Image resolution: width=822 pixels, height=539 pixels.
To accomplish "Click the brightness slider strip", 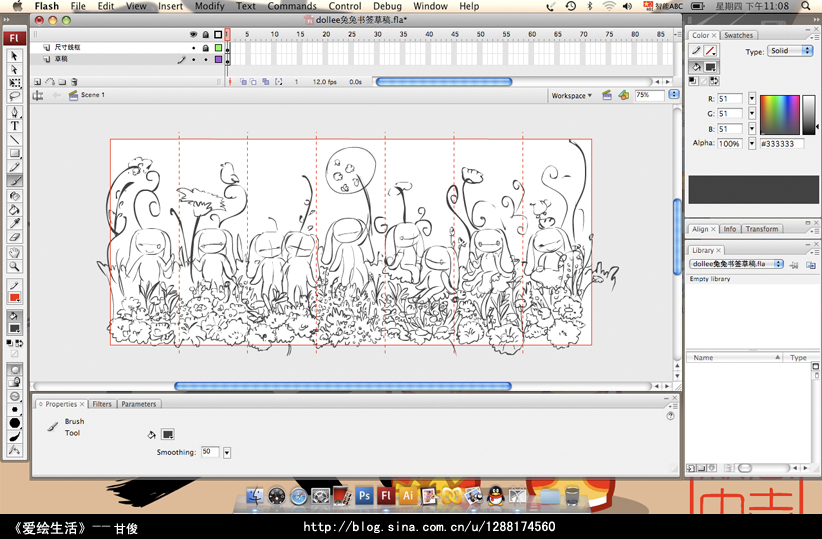I will click(808, 115).
